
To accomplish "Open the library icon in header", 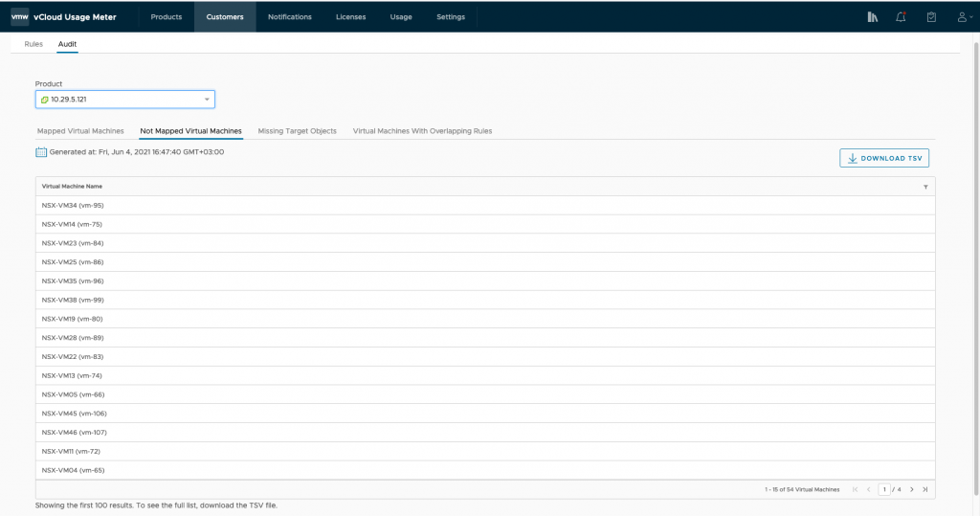I will [873, 17].
